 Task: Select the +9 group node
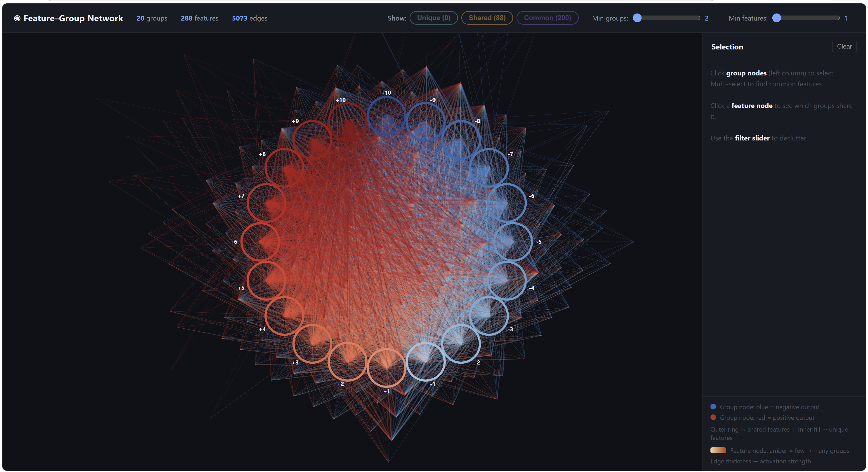(x=312, y=140)
